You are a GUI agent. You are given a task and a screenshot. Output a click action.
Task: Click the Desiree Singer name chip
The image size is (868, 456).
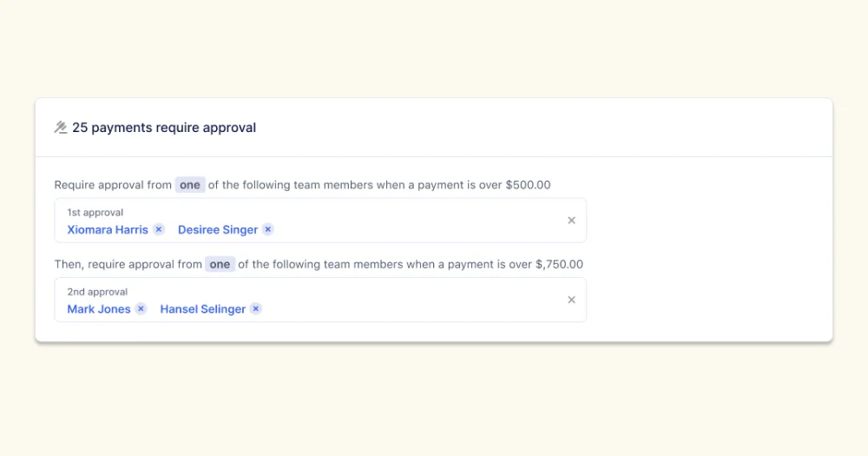point(218,229)
